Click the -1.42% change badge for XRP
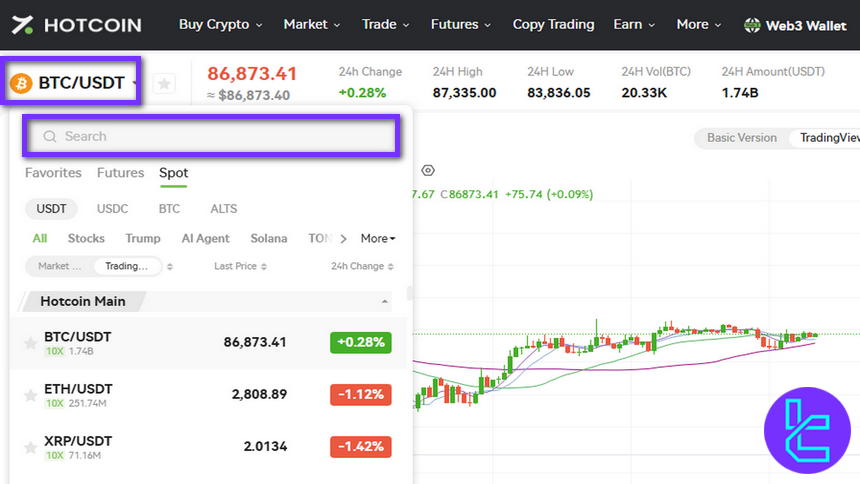 click(x=361, y=447)
